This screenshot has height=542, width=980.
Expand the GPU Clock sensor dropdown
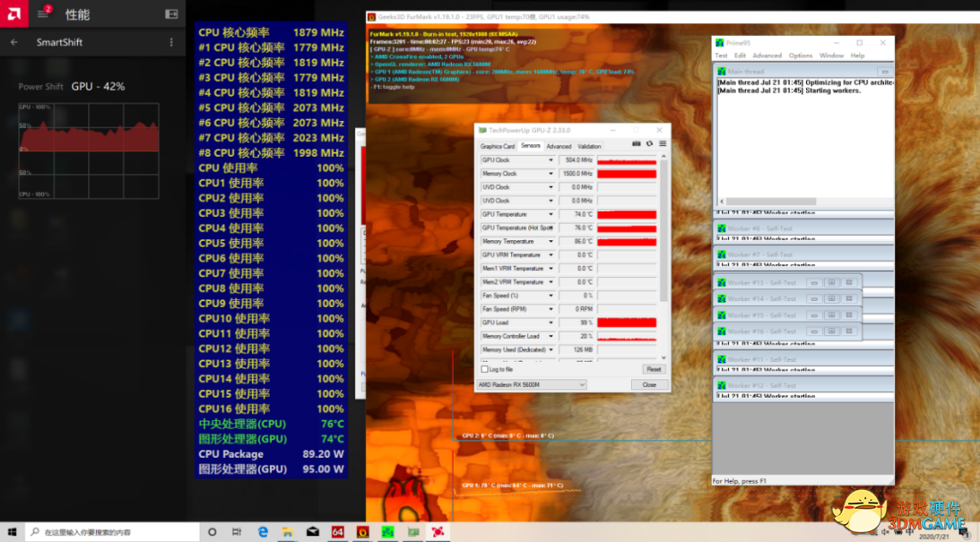click(551, 160)
